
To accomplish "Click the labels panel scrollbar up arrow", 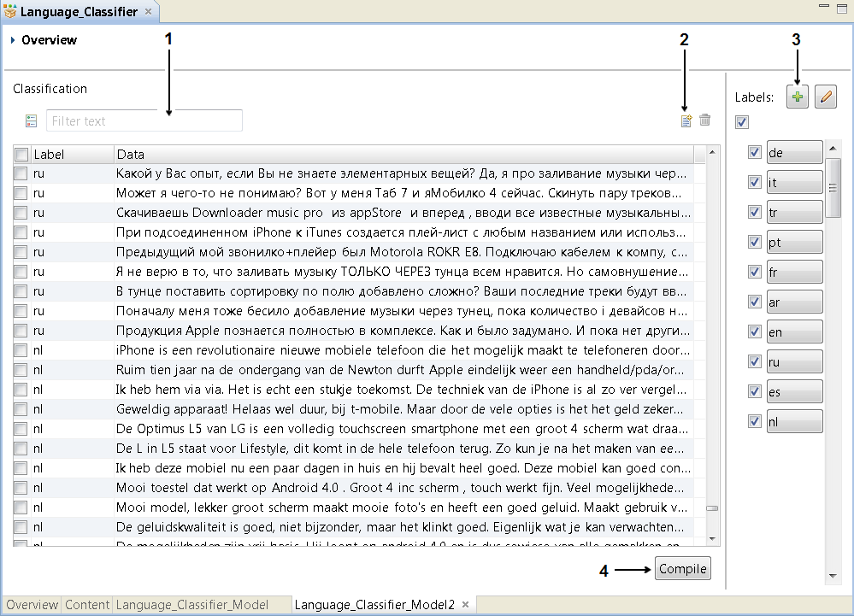I will [833, 148].
